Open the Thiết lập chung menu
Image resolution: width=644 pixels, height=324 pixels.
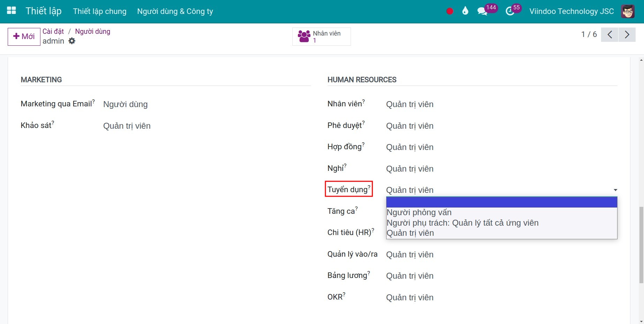(100, 11)
